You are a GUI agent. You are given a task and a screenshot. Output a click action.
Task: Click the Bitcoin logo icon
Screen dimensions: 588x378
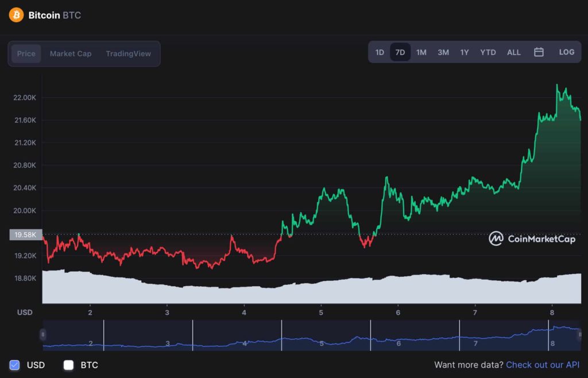click(17, 14)
